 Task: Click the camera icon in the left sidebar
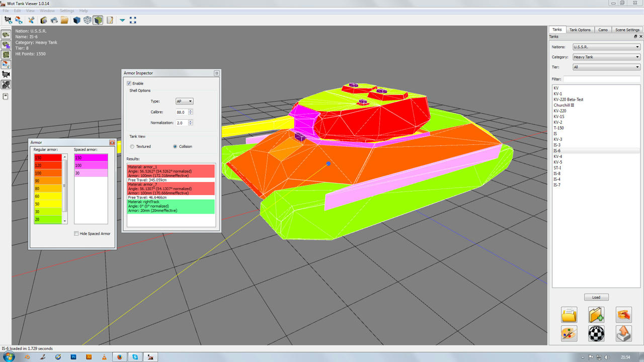[x=6, y=74]
